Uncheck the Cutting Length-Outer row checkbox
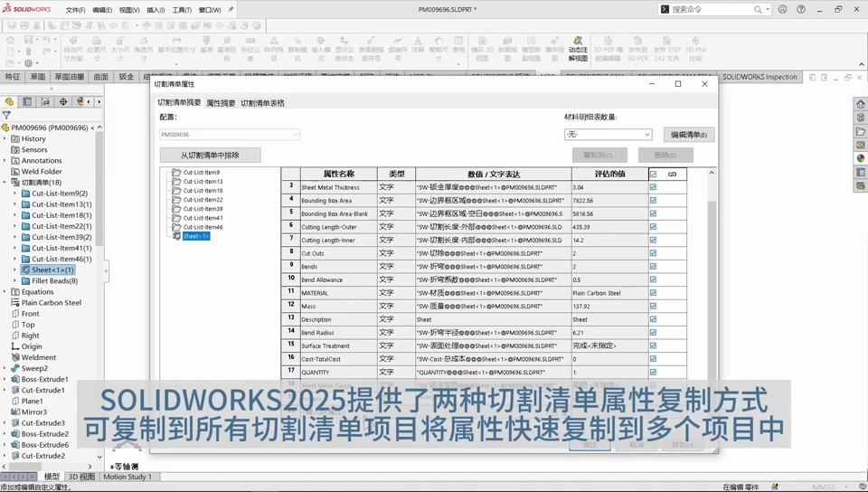The image size is (868, 492). point(653,227)
